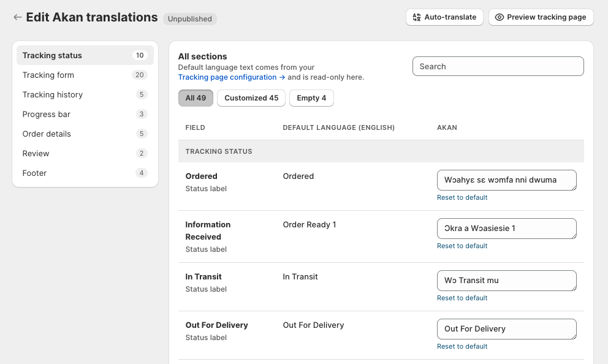Go back using the left arrow icon
Image resolution: width=608 pixels, height=364 pixels.
pyautogui.click(x=17, y=17)
